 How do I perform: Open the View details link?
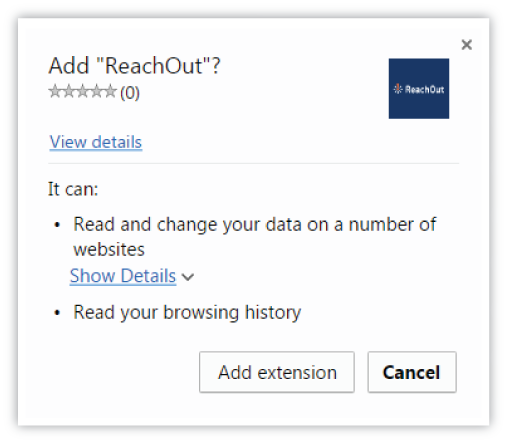tap(96, 142)
